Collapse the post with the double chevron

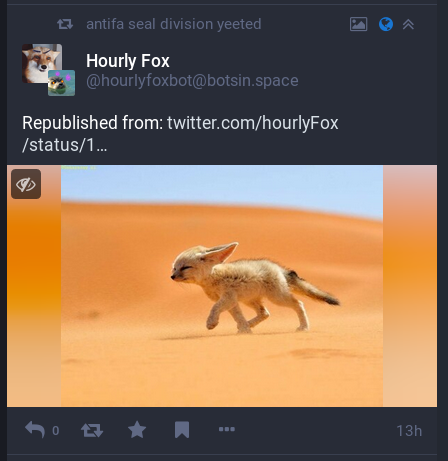408,24
